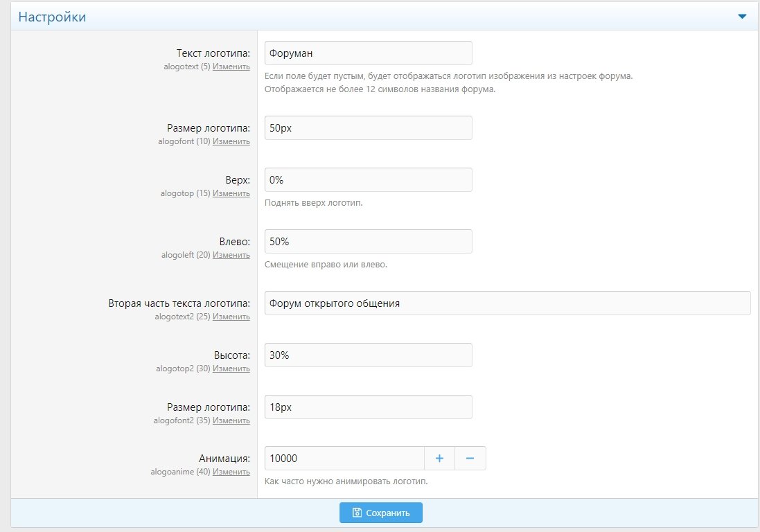
Task: Click the Верх field containing 0%
Action: [368, 180]
